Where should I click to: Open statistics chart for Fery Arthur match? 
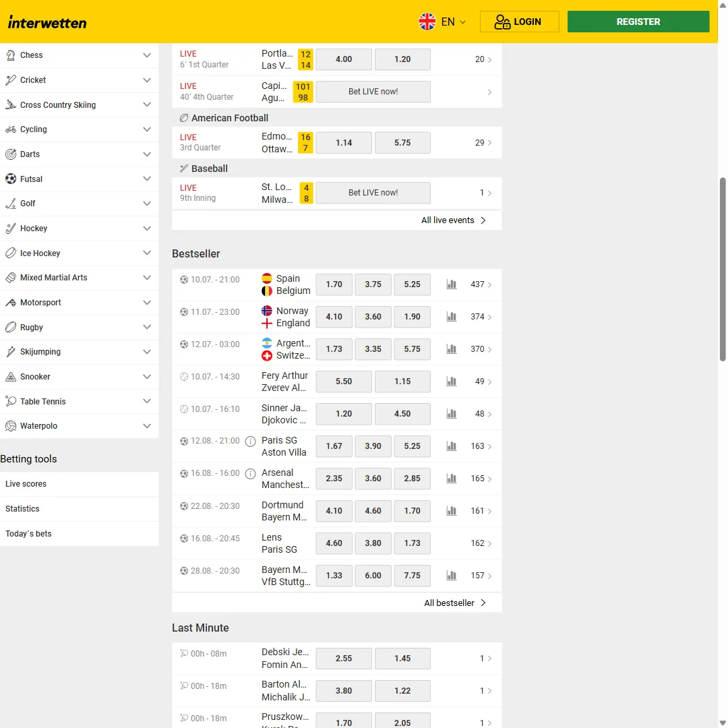pos(451,381)
